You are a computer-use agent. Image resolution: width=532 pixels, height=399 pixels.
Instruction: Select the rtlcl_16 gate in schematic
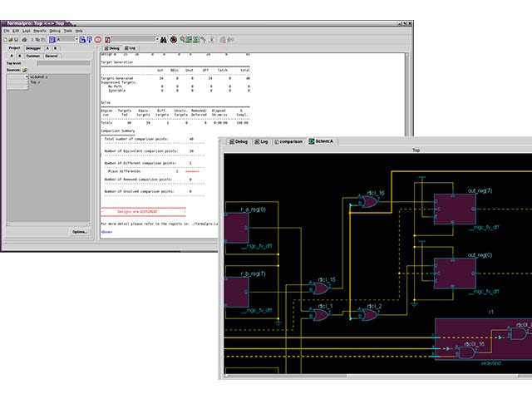click(x=369, y=202)
